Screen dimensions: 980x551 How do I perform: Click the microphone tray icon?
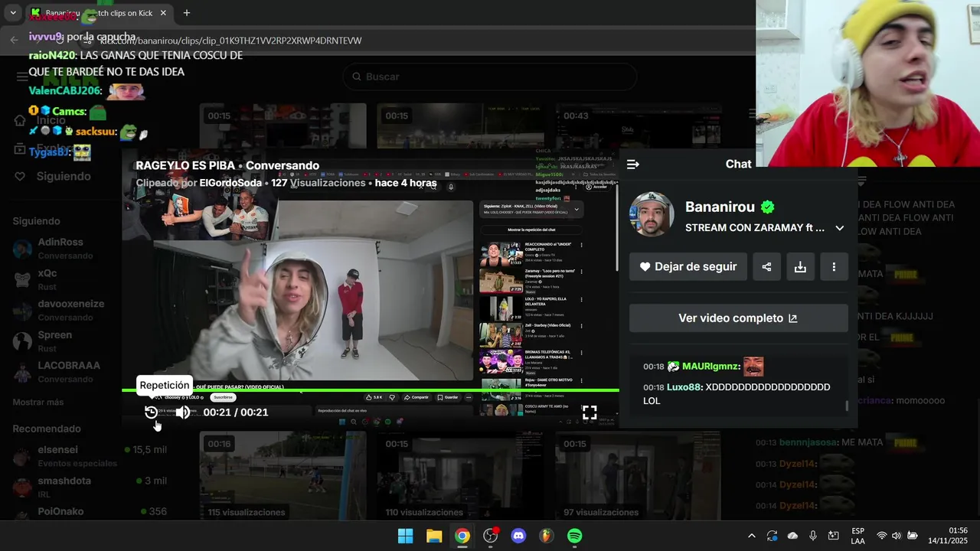[813, 536]
